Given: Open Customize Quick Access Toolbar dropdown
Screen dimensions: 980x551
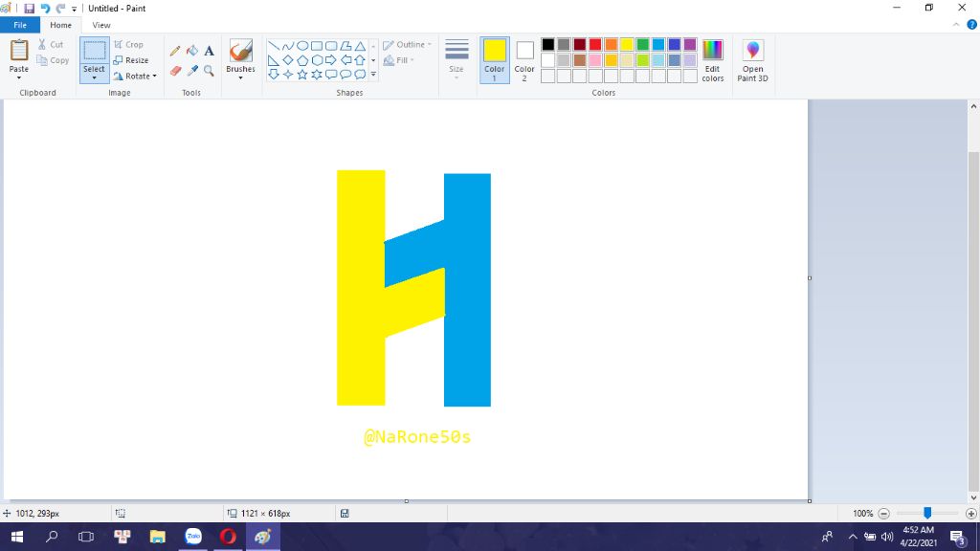Looking at the screenshot, I should pyautogui.click(x=74, y=9).
